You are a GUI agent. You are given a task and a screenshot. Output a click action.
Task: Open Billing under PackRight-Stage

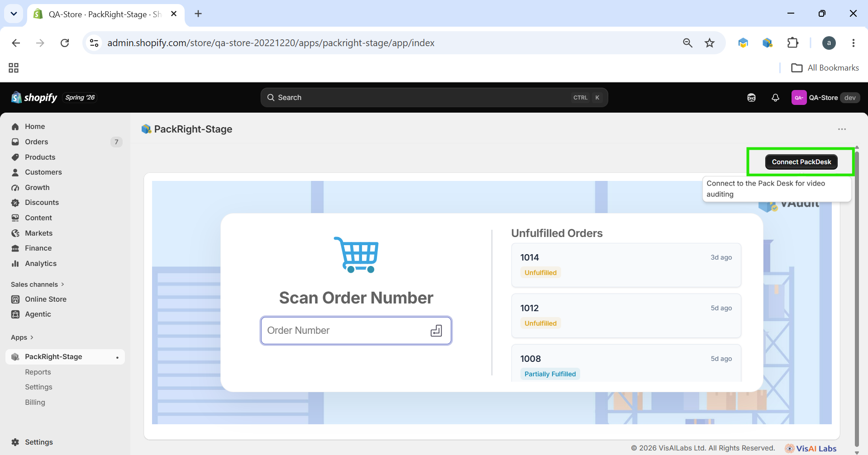pos(35,403)
